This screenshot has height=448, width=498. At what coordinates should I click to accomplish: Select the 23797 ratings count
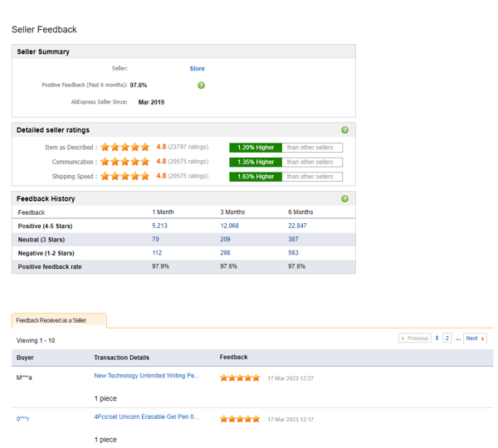click(188, 147)
